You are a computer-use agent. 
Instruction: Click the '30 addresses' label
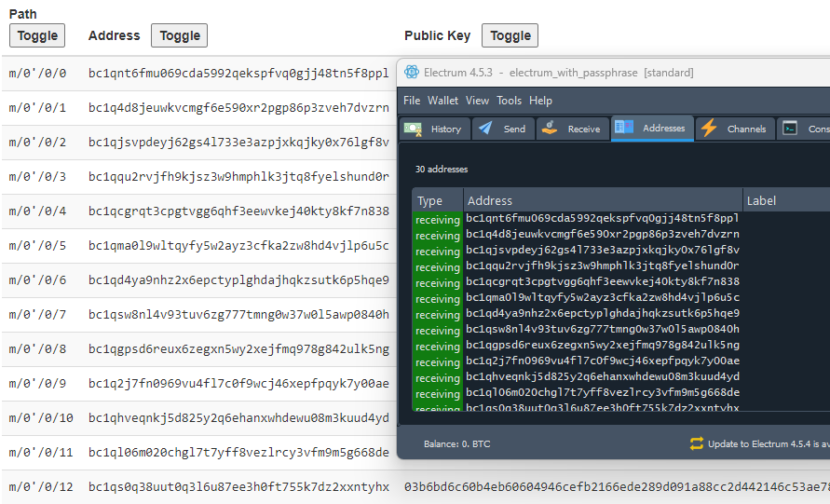tap(442, 170)
